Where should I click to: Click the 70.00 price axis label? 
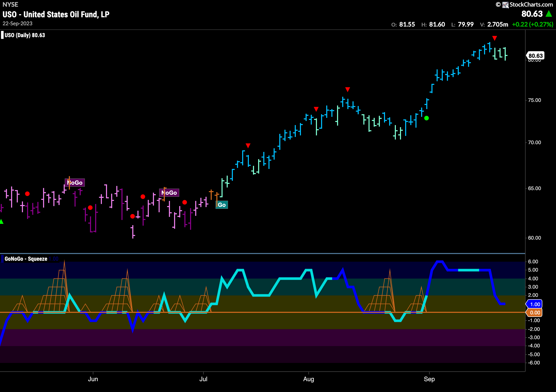click(x=534, y=142)
